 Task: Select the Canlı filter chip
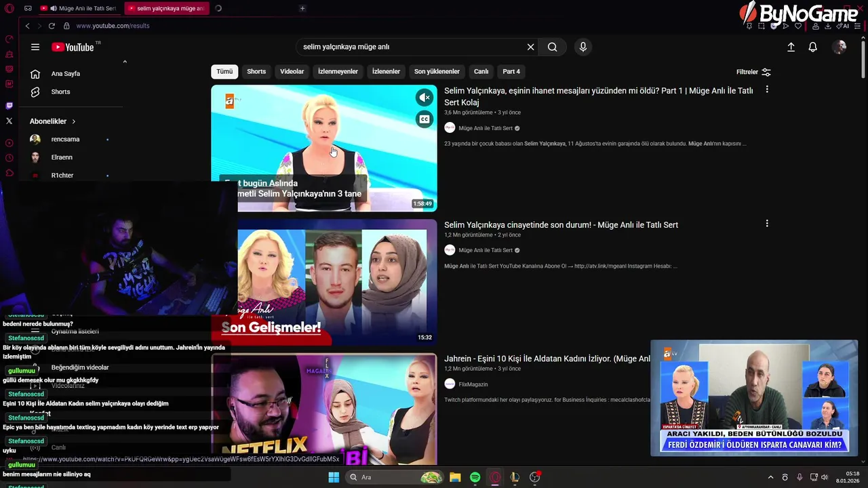pyautogui.click(x=481, y=71)
